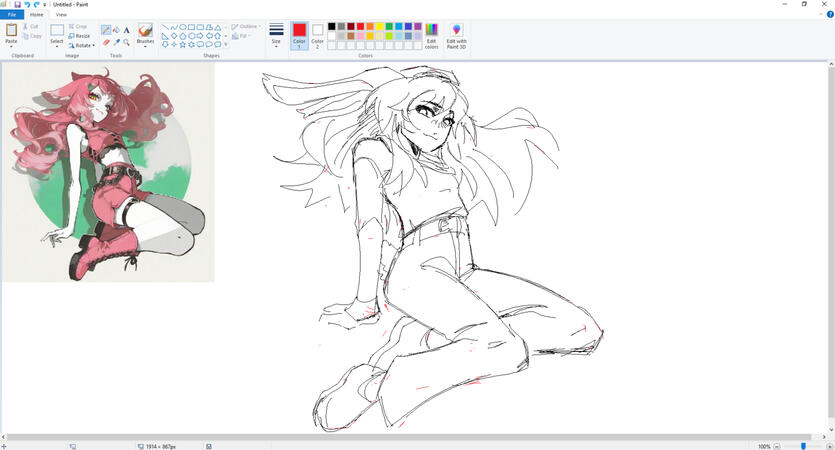Activate the Color 2 box

click(318, 35)
